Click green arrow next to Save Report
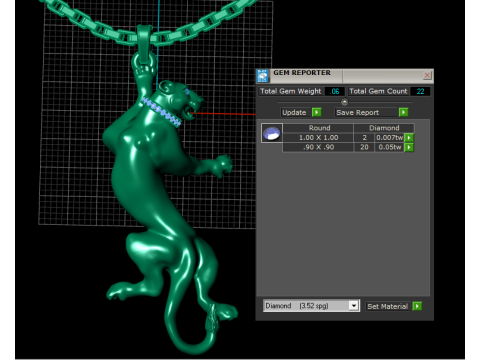480x360 pixels. 403,112
